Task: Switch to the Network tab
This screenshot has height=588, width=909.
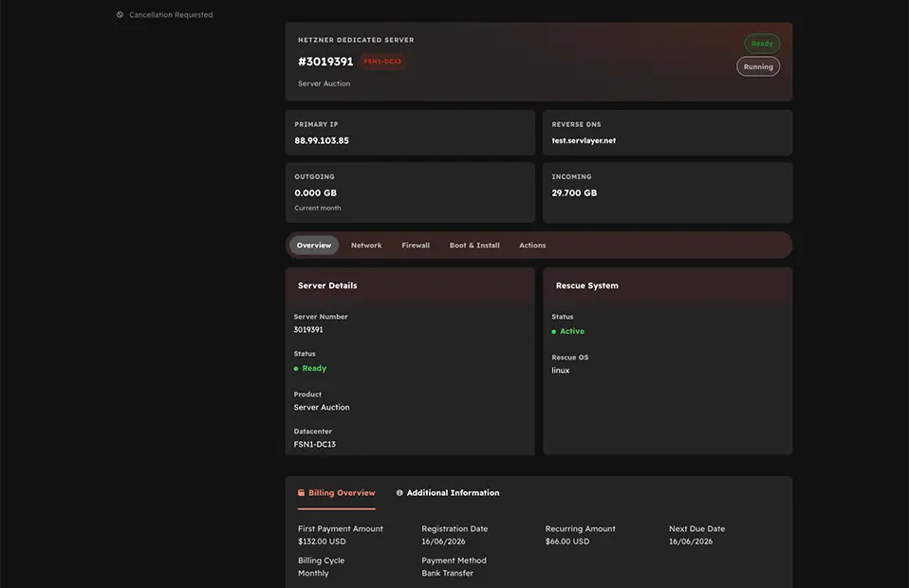Action: tap(366, 245)
